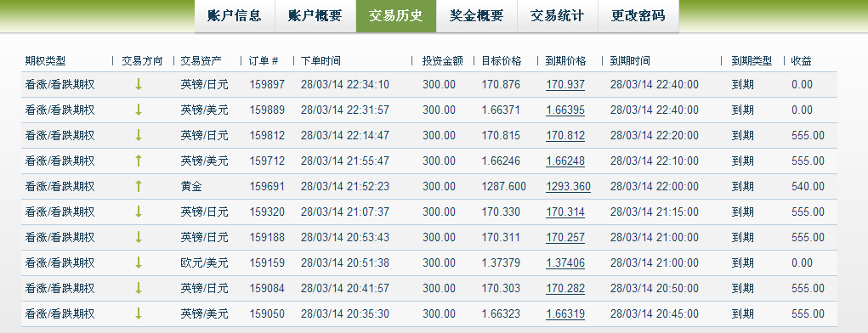
Task: Click the 交易资产 column header
Action: [201, 61]
